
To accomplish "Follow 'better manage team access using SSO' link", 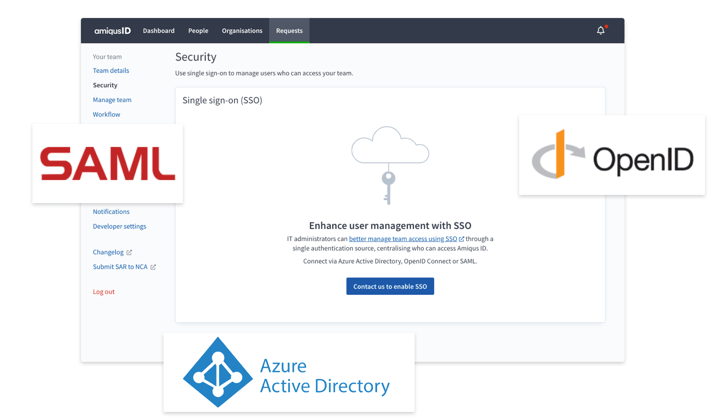I will pos(403,239).
